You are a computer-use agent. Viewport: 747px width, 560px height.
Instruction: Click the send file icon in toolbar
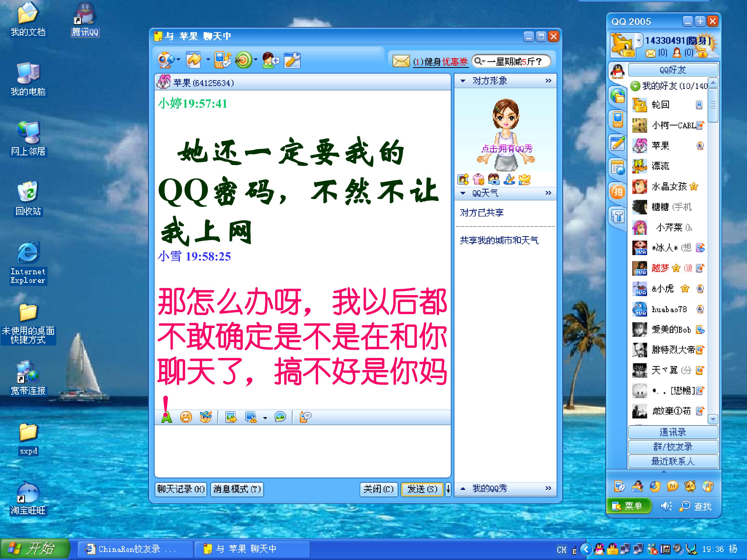pyautogui.click(x=194, y=60)
